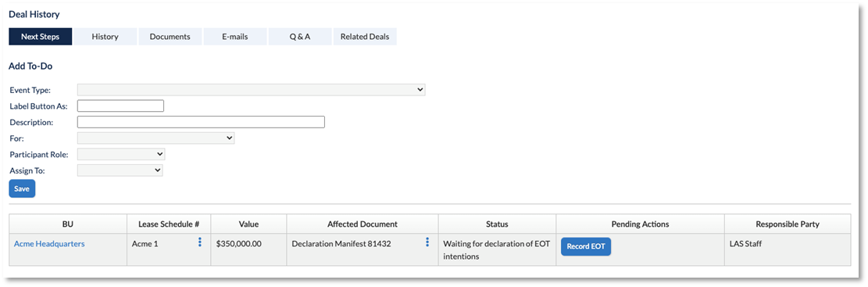
Task: Expand the Event Type dropdown
Action: pyautogui.click(x=252, y=90)
